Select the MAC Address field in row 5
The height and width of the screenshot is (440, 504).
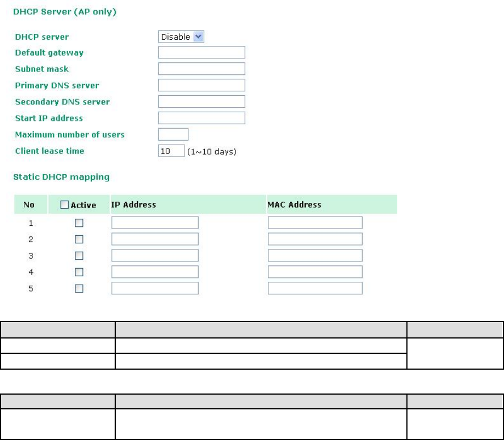click(315, 288)
